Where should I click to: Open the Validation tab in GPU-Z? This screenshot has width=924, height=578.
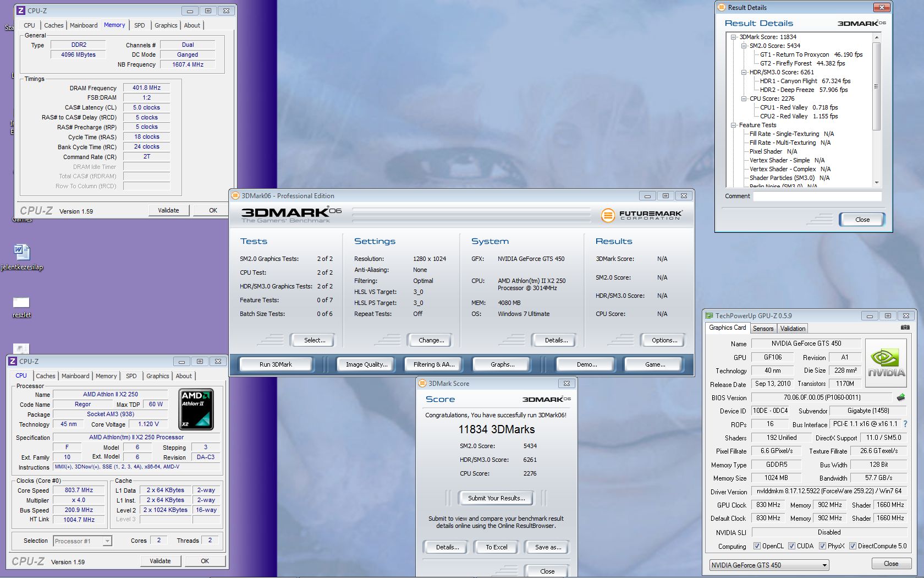pos(793,329)
